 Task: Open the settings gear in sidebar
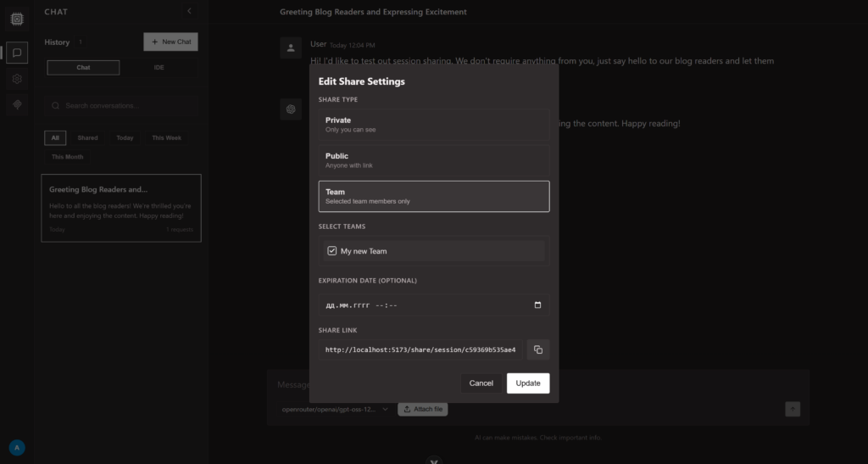[x=17, y=79]
